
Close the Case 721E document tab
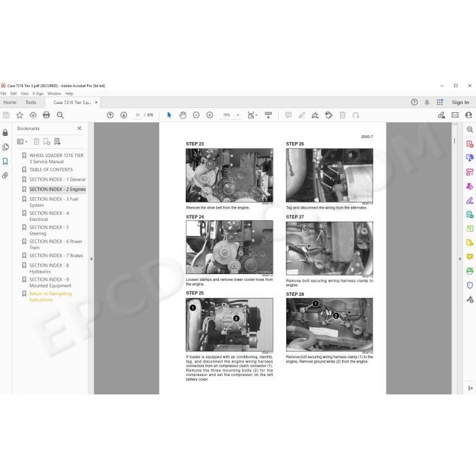[x=97, y=102]
